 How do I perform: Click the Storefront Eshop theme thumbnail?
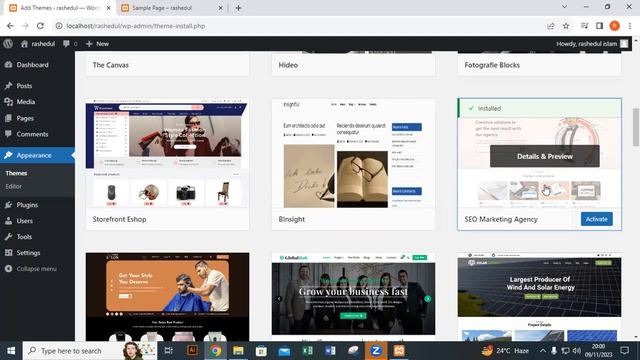pos(167,153)
